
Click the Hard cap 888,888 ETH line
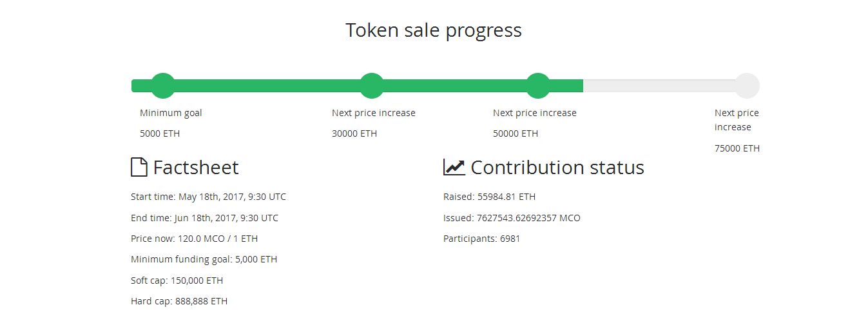(x=179, y=301)
